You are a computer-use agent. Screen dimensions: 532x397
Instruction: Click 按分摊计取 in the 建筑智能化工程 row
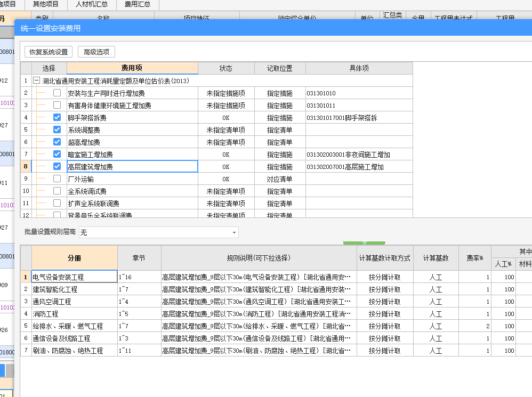[385, 289]
